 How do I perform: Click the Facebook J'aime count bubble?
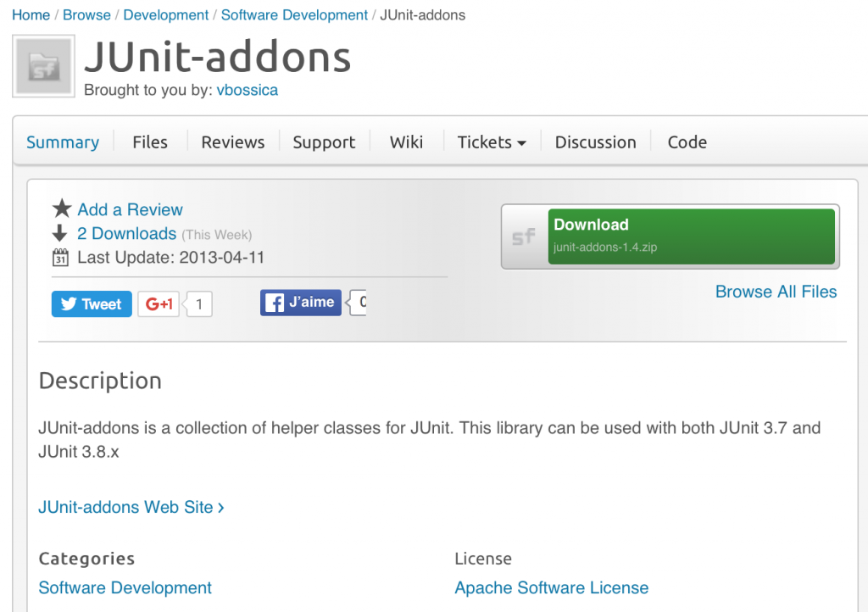click(358, 302)
